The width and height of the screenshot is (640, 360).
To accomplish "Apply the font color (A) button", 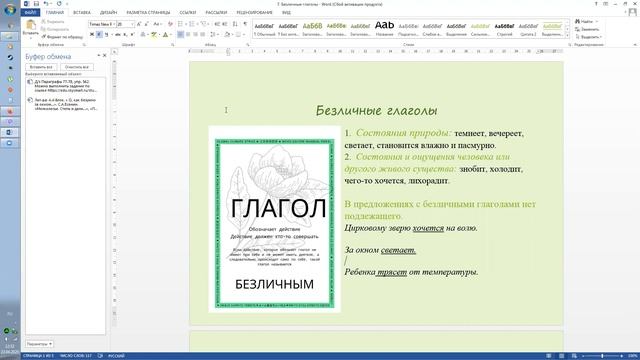I will click(165, 35).
